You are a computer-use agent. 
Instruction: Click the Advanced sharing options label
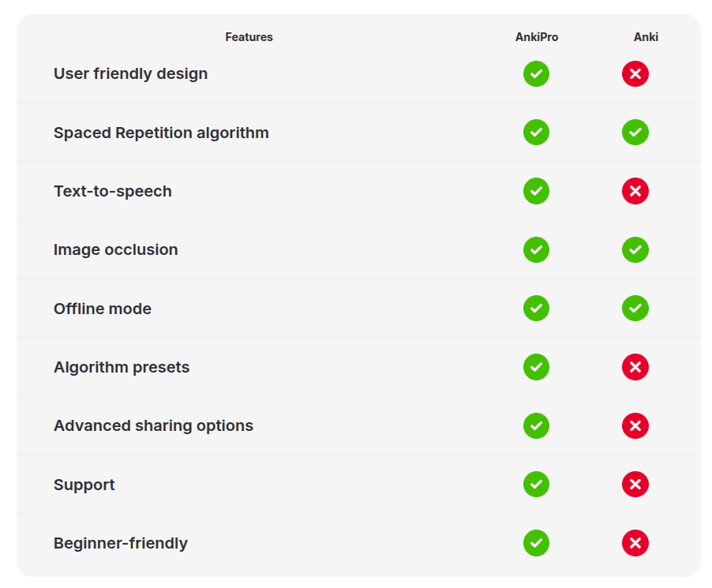tap(153, 426)
